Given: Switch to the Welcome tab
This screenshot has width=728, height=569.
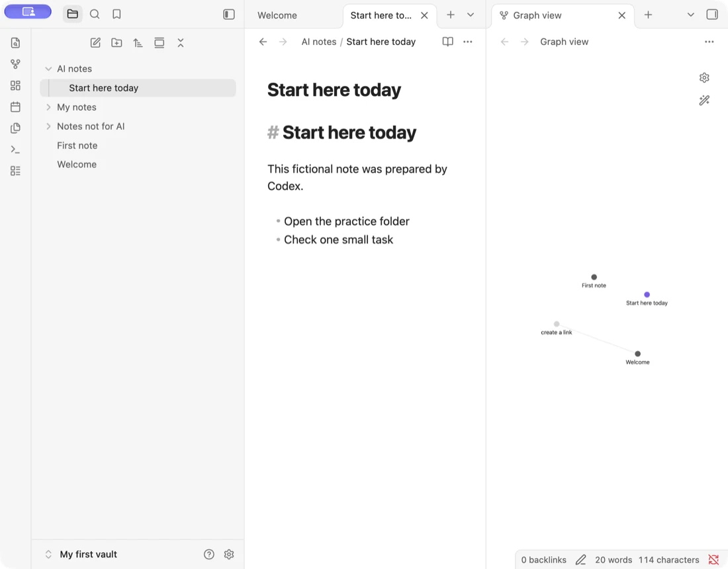Looking at the screenshot, I should pyautogui.click(x=277, y=15).
